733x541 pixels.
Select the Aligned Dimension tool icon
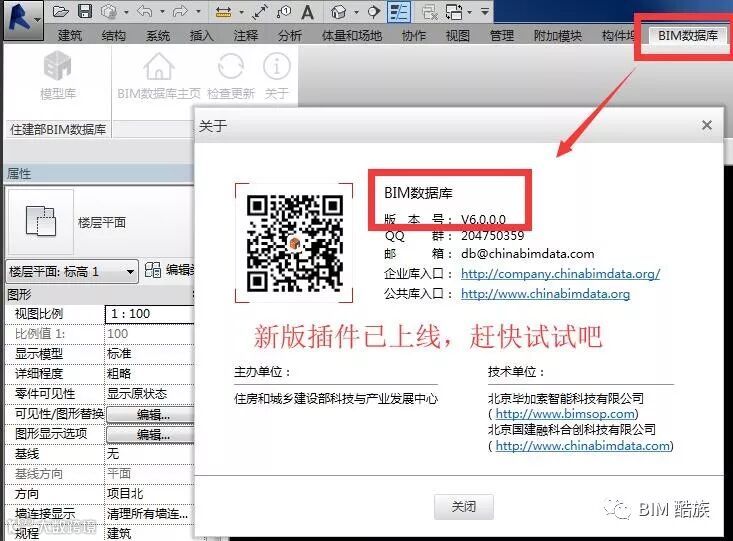pos(259,12)
